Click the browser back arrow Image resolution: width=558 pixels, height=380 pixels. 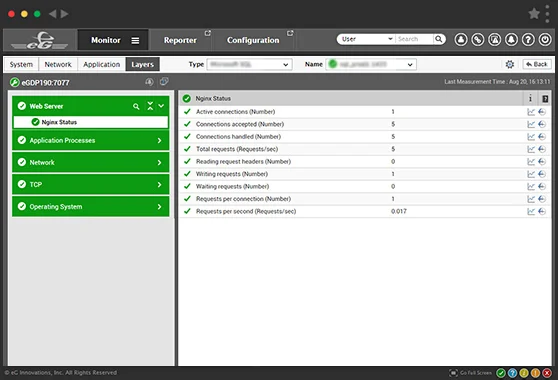(x=52, y=14)
